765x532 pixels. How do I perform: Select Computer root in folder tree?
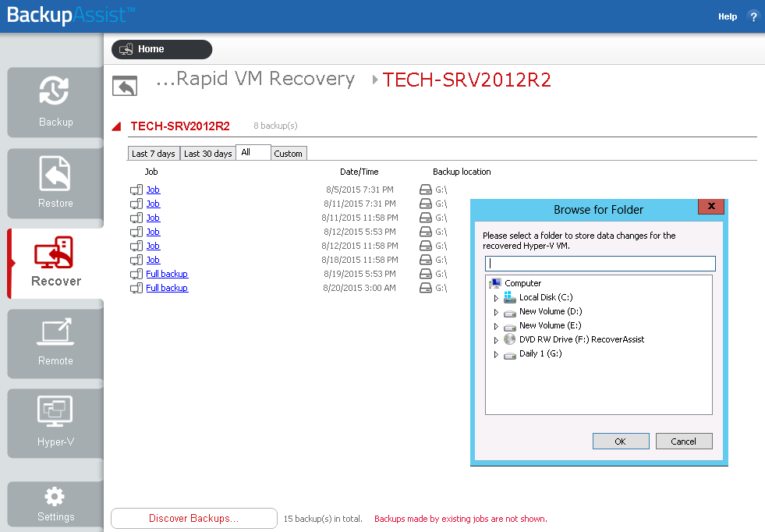pyautogui.click(x=523, y=283)
